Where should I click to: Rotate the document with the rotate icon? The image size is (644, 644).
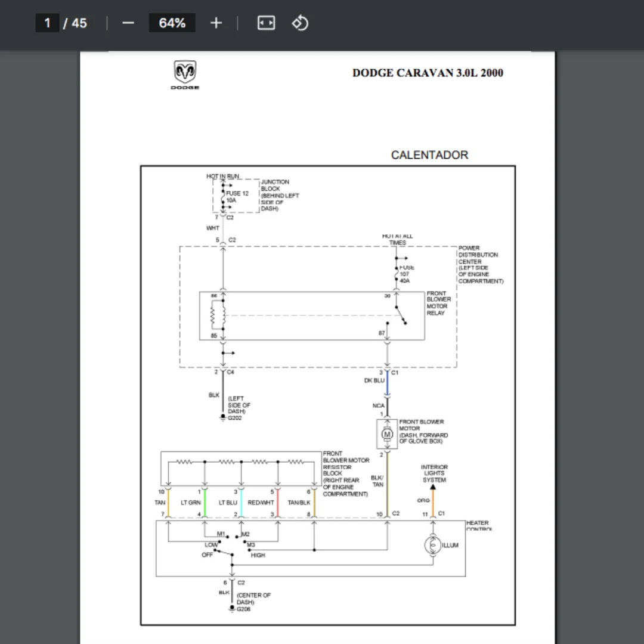click(300, 23)
